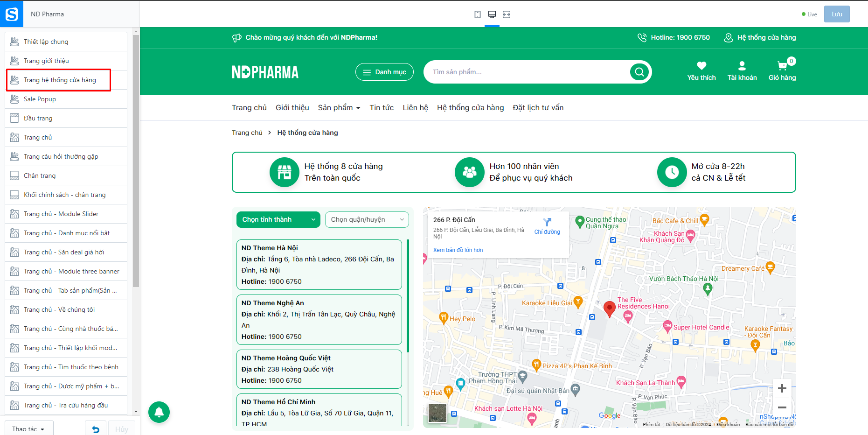The width and height of the screenshot is (868, 435).
Task: Open the Giới thiệu menu item
Action: click(x=292, y=108)
